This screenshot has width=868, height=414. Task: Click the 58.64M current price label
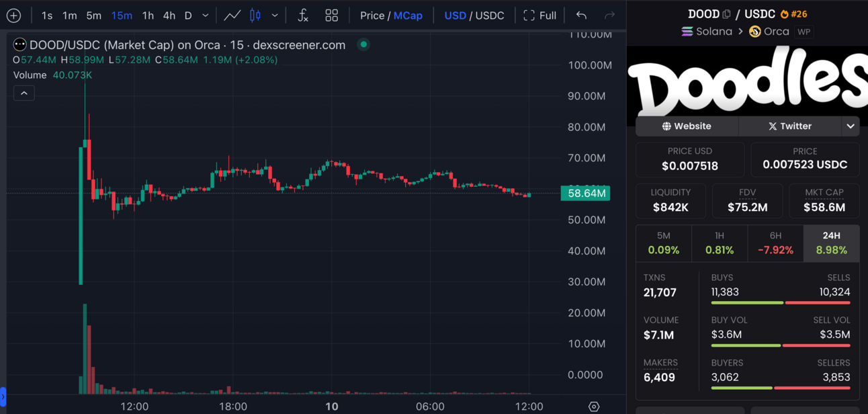click(x=585, y=193)
